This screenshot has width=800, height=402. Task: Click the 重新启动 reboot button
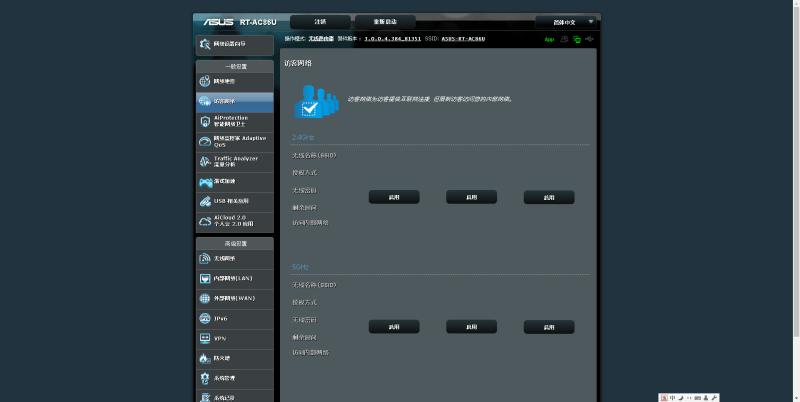tap(385, 22)
